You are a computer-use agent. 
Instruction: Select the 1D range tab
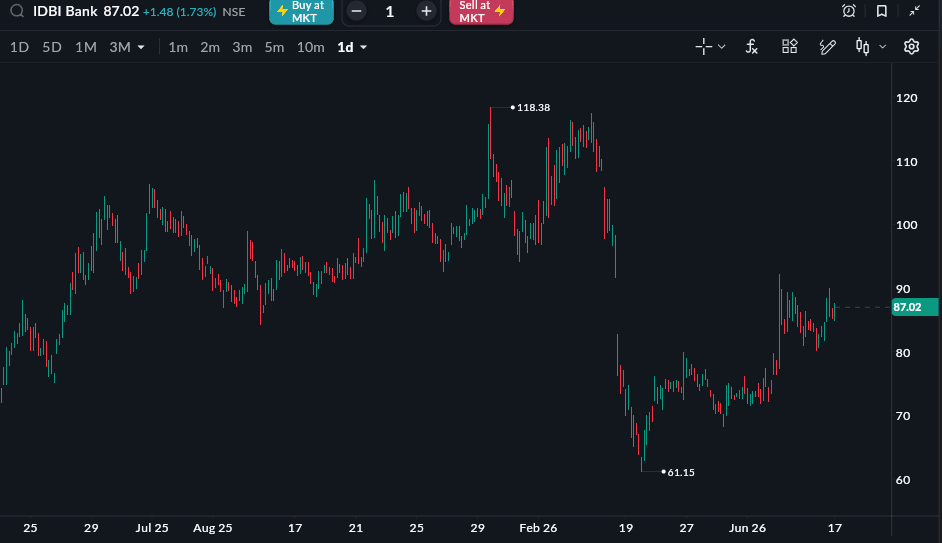pyautogui.click(x=19, y=47)
